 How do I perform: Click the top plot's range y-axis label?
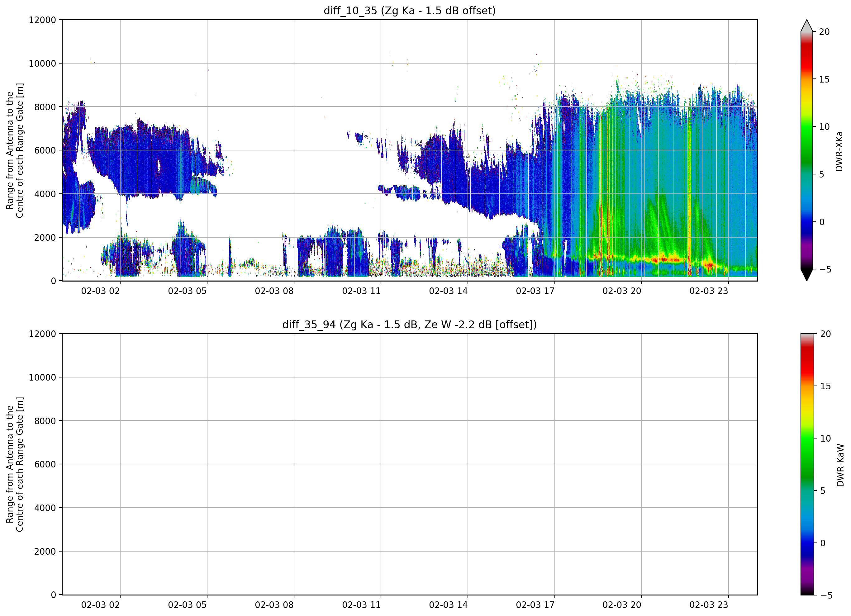[15, 150]
